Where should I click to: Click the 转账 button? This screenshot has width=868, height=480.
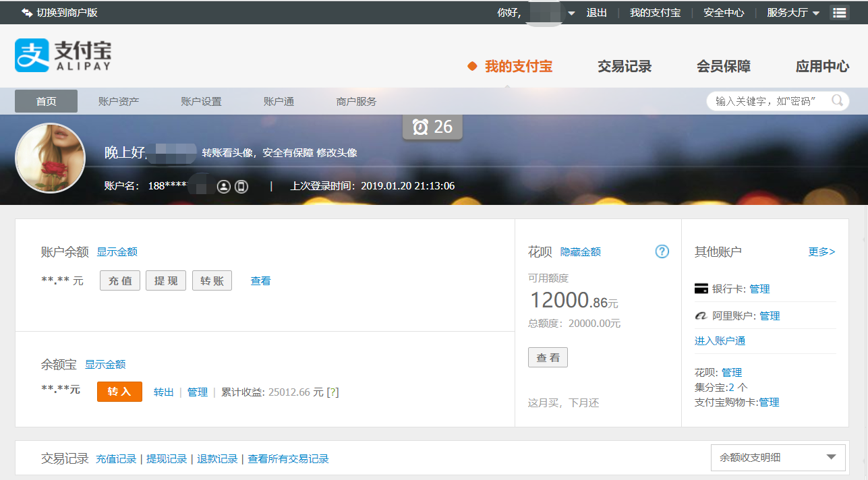(x=212, y=280)
